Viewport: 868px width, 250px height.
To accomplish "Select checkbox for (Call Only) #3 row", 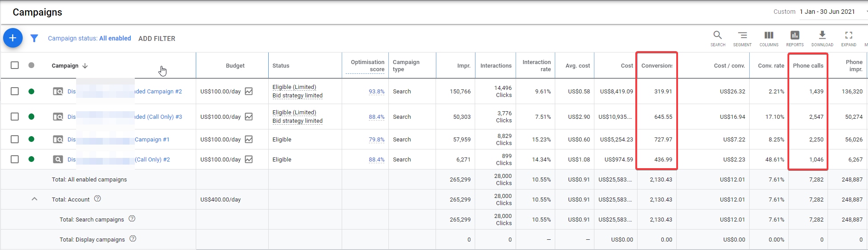I will tap(15, 117).
